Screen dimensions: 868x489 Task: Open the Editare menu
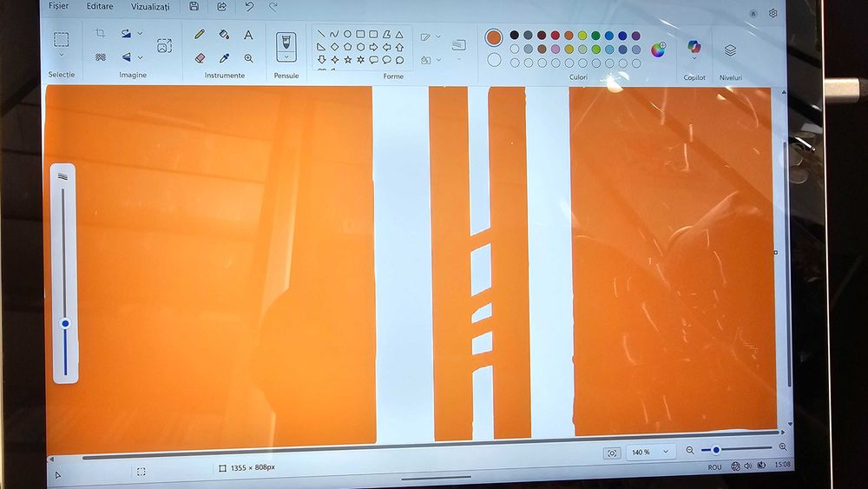click(x=100, y=6)
